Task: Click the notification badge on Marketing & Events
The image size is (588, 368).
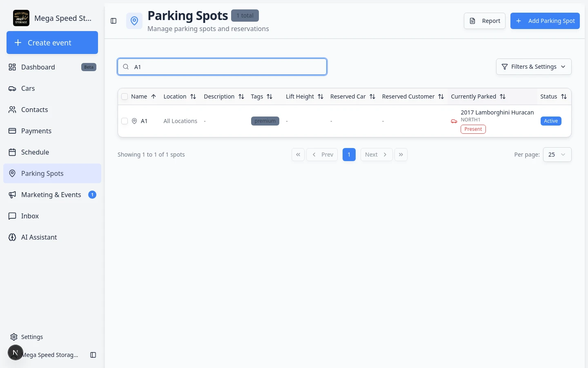Action: click(x=92, y=195)
